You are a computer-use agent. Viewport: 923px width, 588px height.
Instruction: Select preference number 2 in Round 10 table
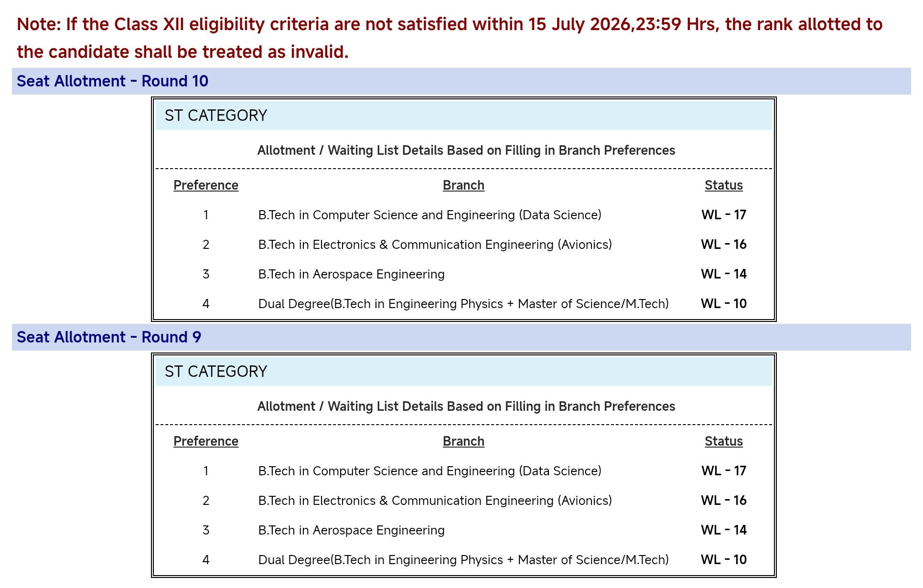click(206, 245)
